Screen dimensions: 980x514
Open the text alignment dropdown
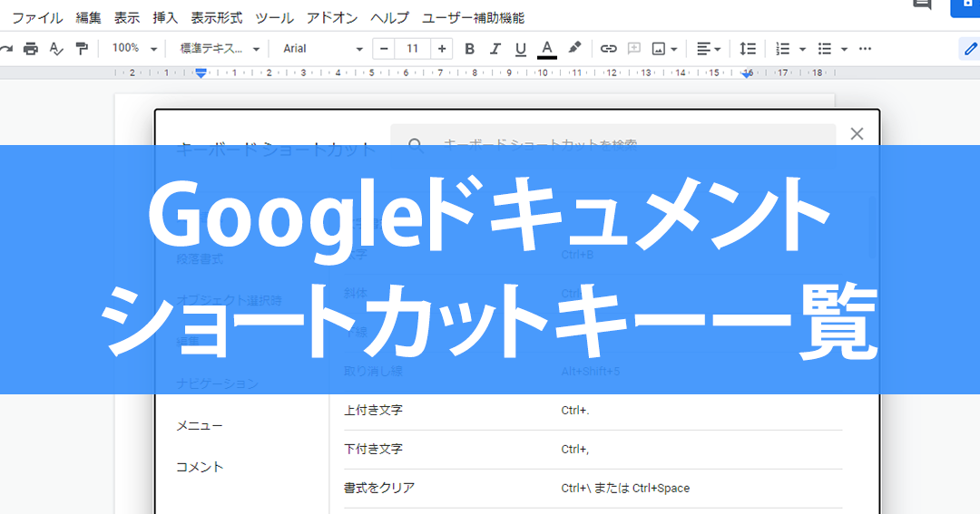click(x=709, y=49)
